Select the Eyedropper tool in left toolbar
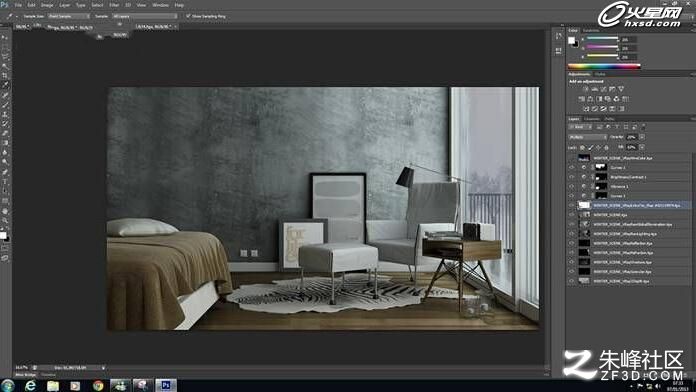696x392 pixels. click(x=4, y=84)
